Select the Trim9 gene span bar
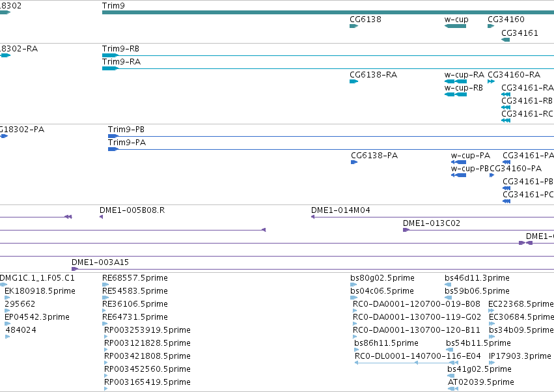The height and width of the screenshot is (392, 554). point(328,12)
